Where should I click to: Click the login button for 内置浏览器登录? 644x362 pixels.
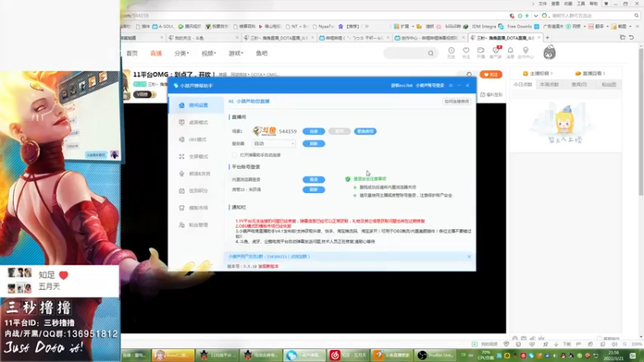pyautogui.click(x=314, y=179)
